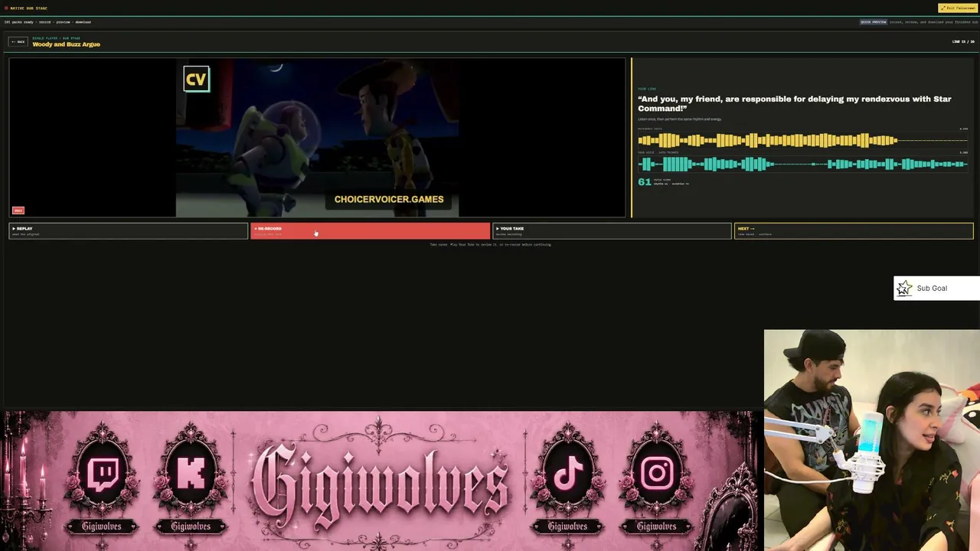Click the Quick Preview badge
Image resolution: width=980 pixels, height=551 pixels.
(x=873, y=22)
